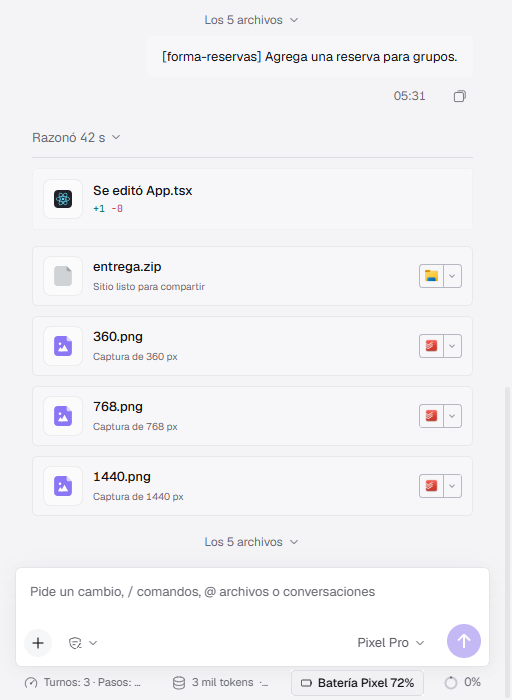
Task: Click the plus attach button
Action: tap(38, 643)
